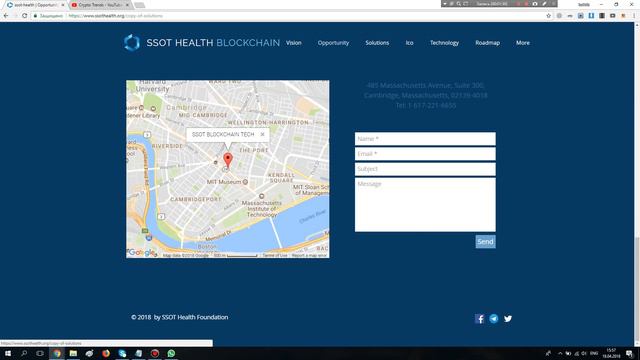Open the Telegram social icon
This screenshot has height=360, width=640.
[x=494, y=319]
